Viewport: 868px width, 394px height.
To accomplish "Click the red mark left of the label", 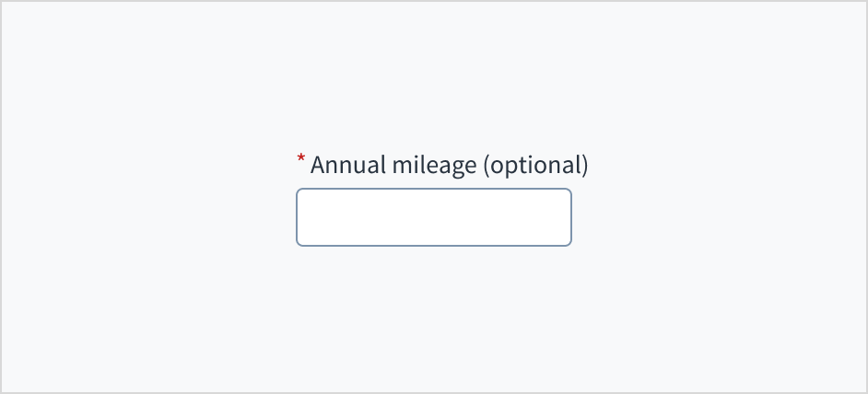I will [300, 160].
